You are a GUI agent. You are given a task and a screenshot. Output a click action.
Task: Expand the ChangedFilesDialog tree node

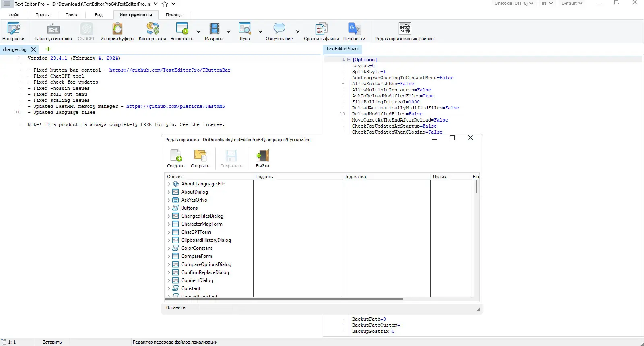point(169,216)
